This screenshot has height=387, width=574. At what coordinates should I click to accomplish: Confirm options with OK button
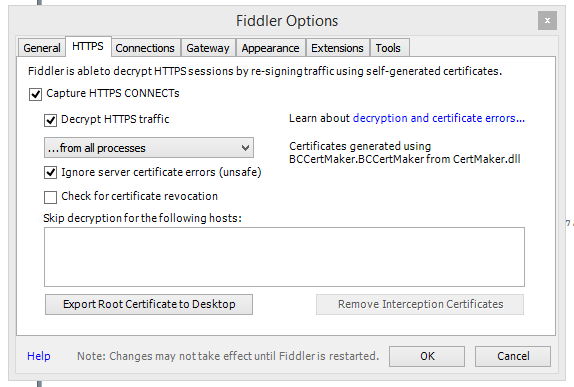pos(427,356)
